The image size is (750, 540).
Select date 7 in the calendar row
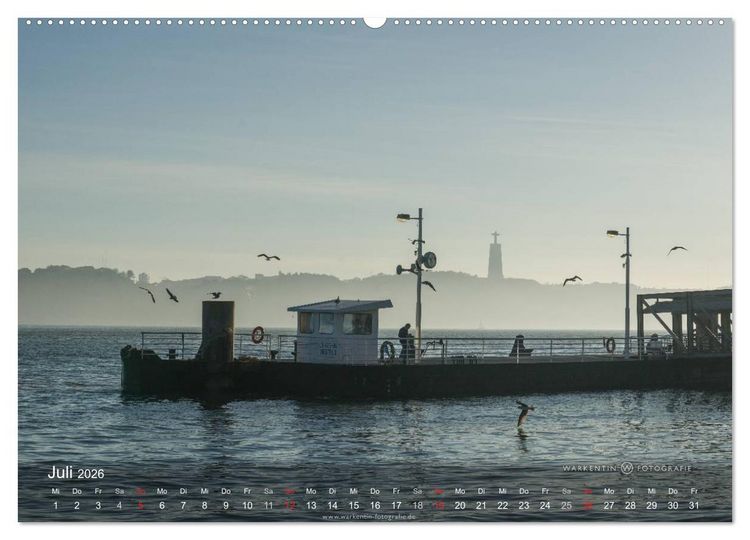click(x=183, y=505)
